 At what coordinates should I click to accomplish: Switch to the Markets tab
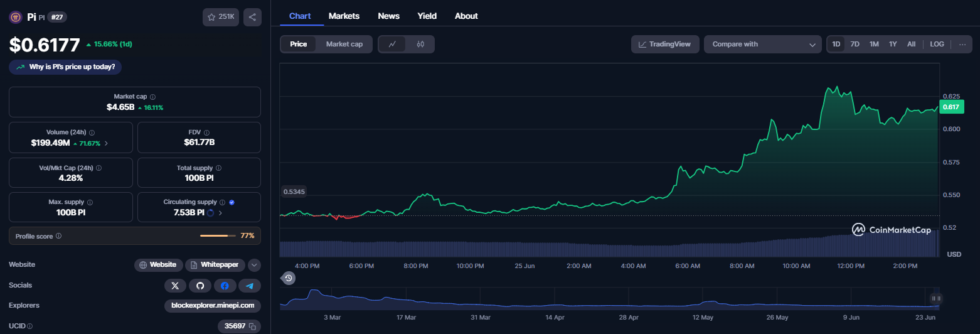pos(344,16)
